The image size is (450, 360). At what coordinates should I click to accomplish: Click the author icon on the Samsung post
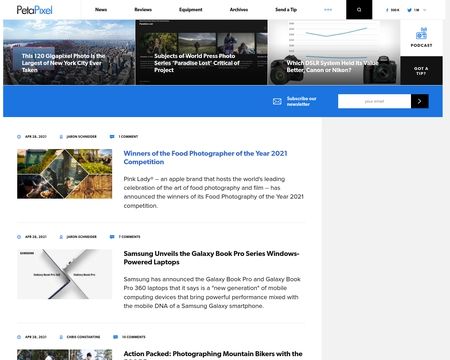[x=61, y=237]
